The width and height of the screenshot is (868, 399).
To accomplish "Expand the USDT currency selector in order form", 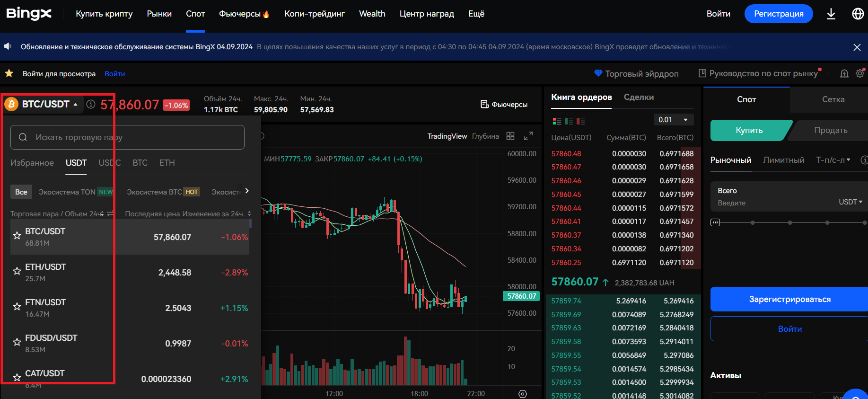I will [850, 202].
